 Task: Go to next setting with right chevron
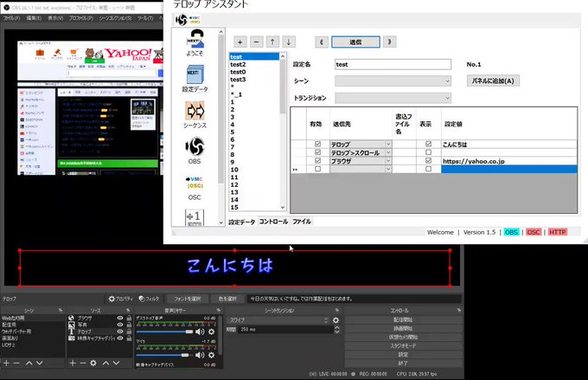(390, 42)
